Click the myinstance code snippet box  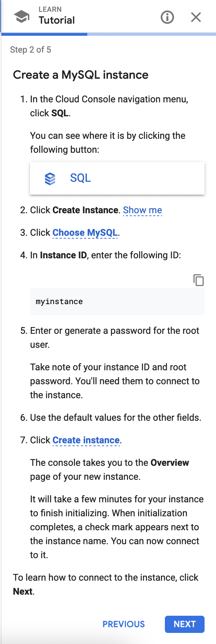tap(117, 302)
